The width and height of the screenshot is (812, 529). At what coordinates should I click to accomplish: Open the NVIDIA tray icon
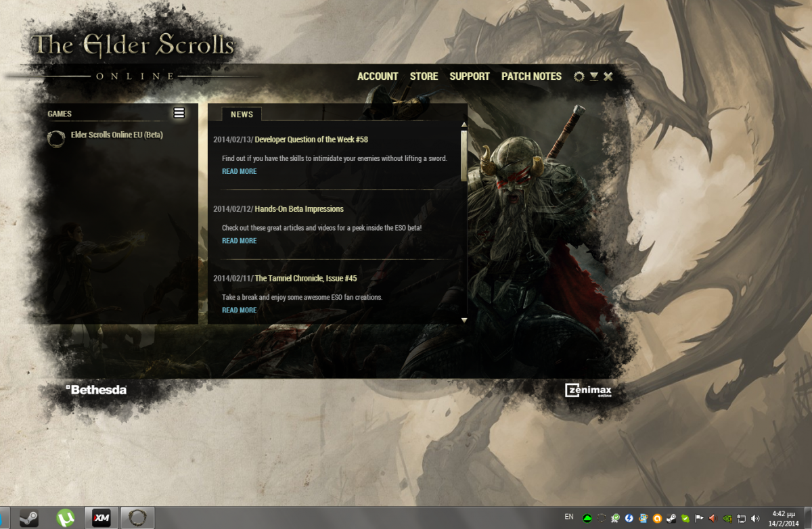point(727,519)
